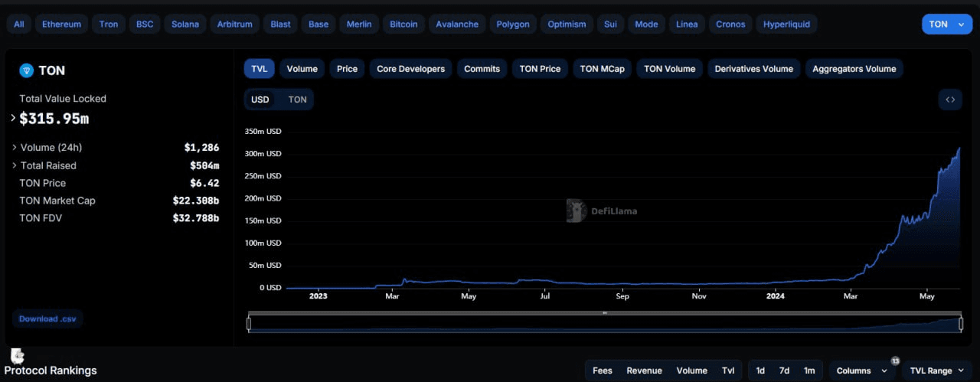Choose the Base chain

pos(318,24)
